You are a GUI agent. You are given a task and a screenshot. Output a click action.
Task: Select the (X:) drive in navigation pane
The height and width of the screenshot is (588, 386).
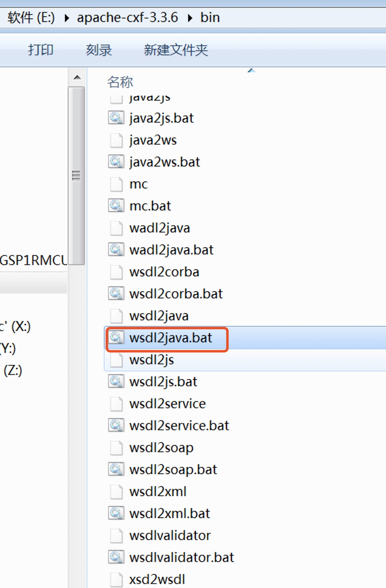click(15, 326)
